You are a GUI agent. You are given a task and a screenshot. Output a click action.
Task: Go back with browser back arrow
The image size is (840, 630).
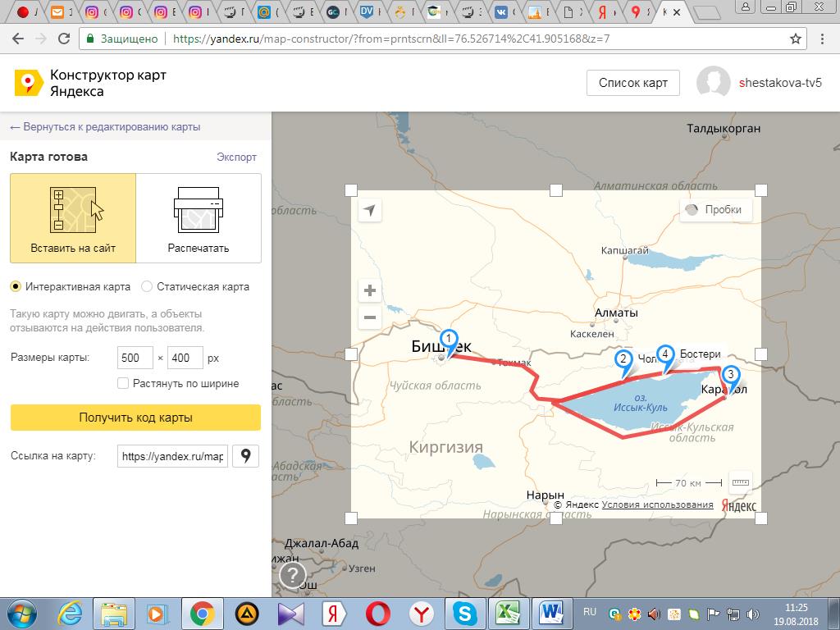[18, 39]
